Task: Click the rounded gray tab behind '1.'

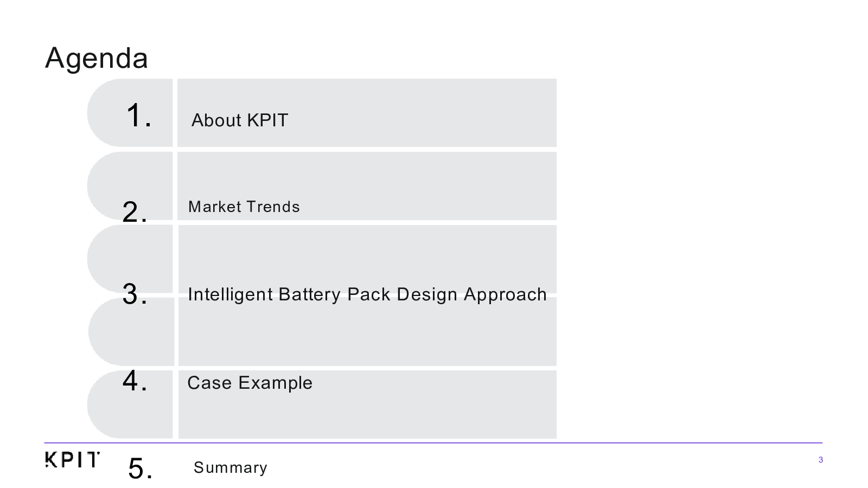Action: [x=130, y=113]
